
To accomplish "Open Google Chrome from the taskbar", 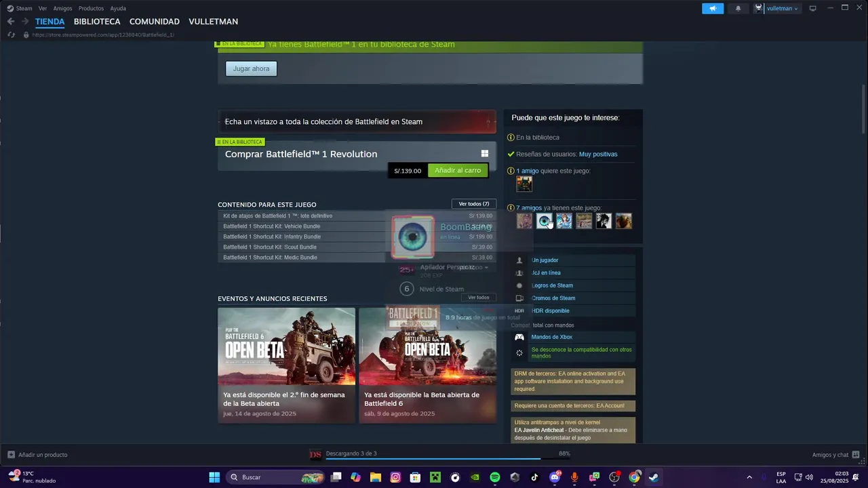I will click(x=634, y=477).
